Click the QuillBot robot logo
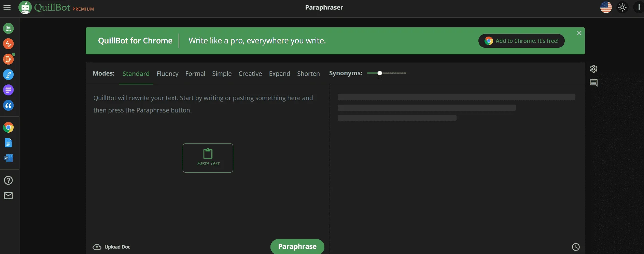The image size is (644, 254). [25, 7]
